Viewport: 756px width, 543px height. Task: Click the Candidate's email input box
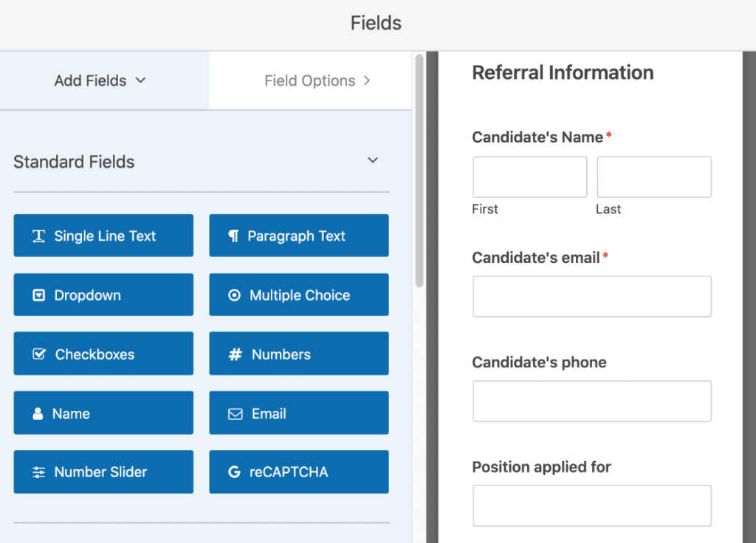[x=591, y=296]
